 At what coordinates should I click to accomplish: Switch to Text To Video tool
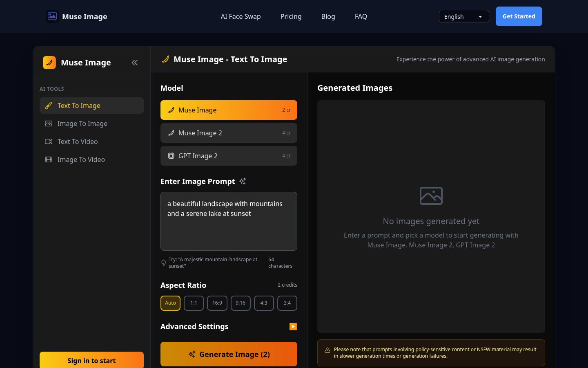coord(91,141)
